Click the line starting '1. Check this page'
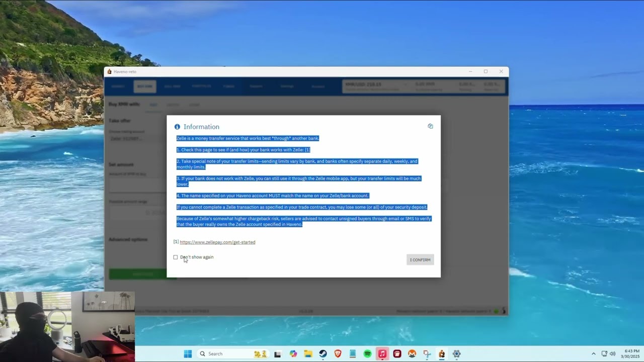Viewport: 644px width, 362px height. click(243, 150)
